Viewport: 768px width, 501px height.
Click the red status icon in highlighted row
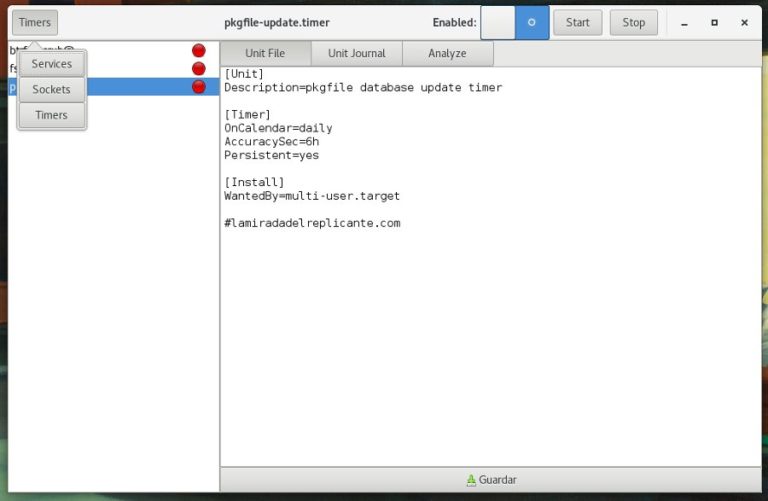[x=198, y=87]
